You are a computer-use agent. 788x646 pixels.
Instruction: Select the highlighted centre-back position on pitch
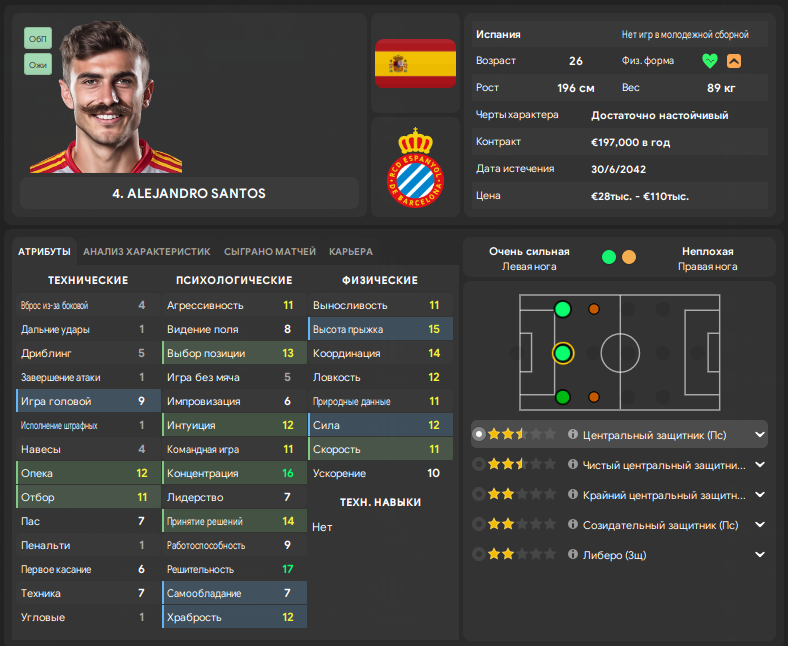pos(563,353)
